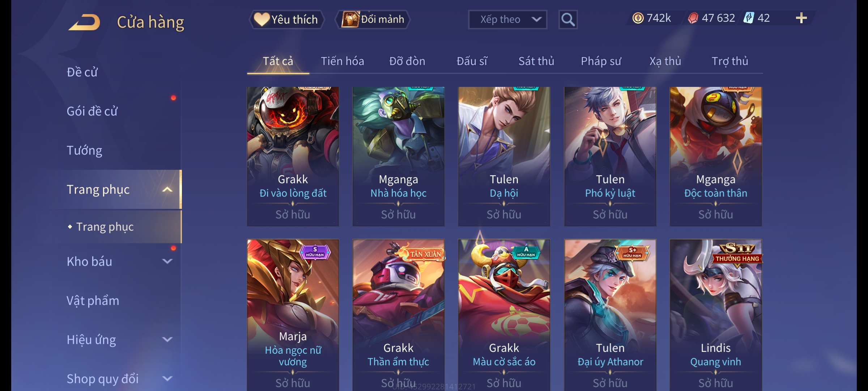Expand the Hiệu ứng sidebar section

pos(167,339)
